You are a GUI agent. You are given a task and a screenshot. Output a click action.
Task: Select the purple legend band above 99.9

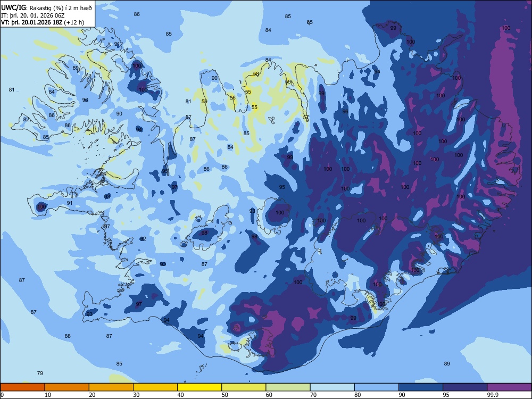click(509, 387)
